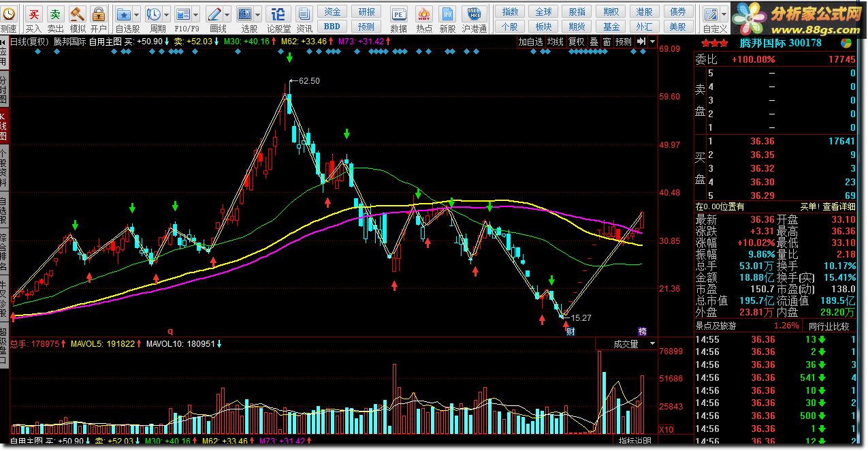Toggle 均线 moving averages display
Screen dimensions: 868x451
tap(556, 42)
